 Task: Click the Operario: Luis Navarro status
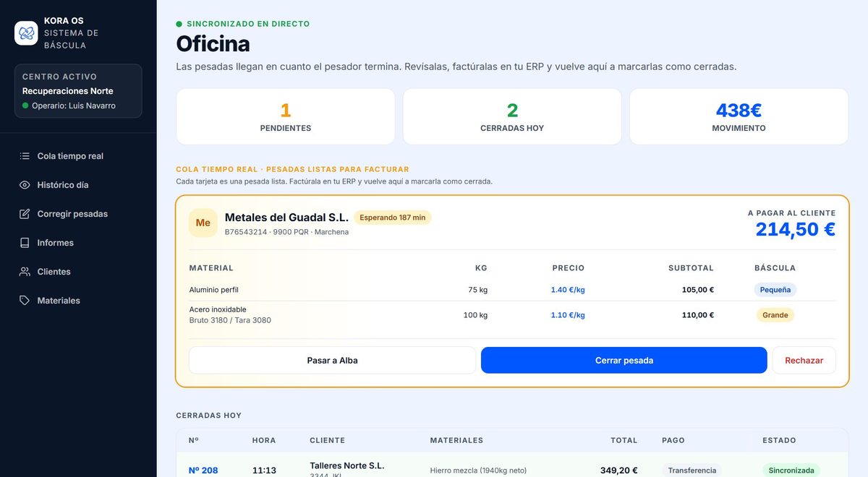[x=69, y=106]
